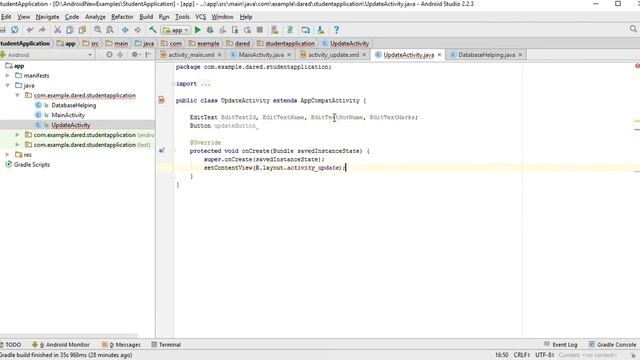Click the Scroll from Source target icon
Screen dimensions: 640x360
(x=109, y=54)
